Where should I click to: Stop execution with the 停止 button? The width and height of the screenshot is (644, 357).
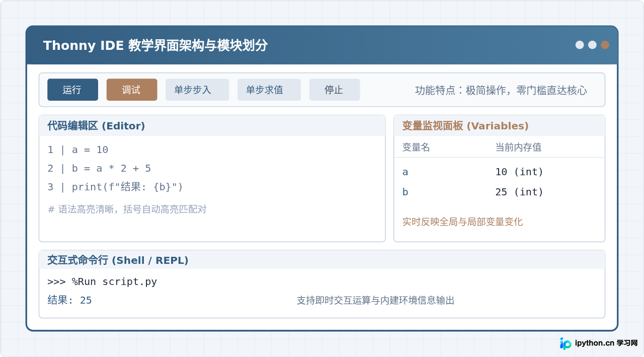pos(335,90)
